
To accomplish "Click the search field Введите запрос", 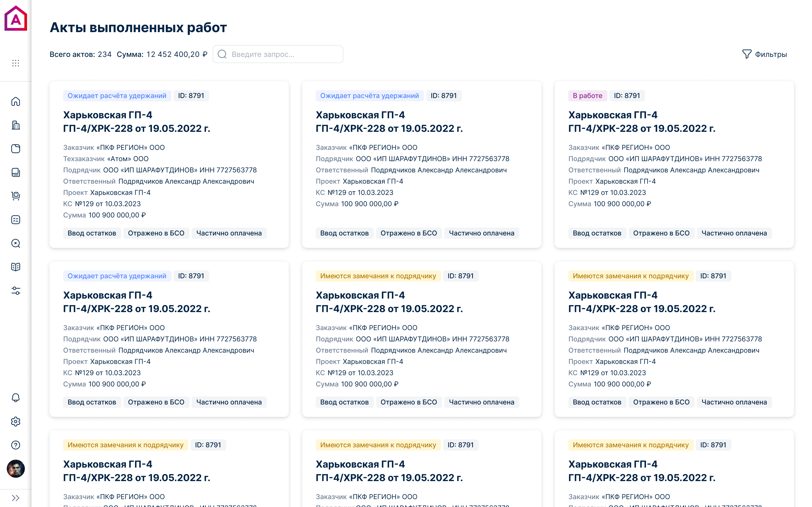I will [x=278, y=54].
